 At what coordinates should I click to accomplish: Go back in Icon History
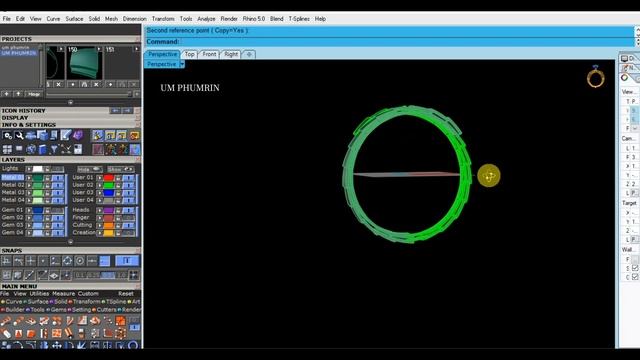click(x=116, y=111)
